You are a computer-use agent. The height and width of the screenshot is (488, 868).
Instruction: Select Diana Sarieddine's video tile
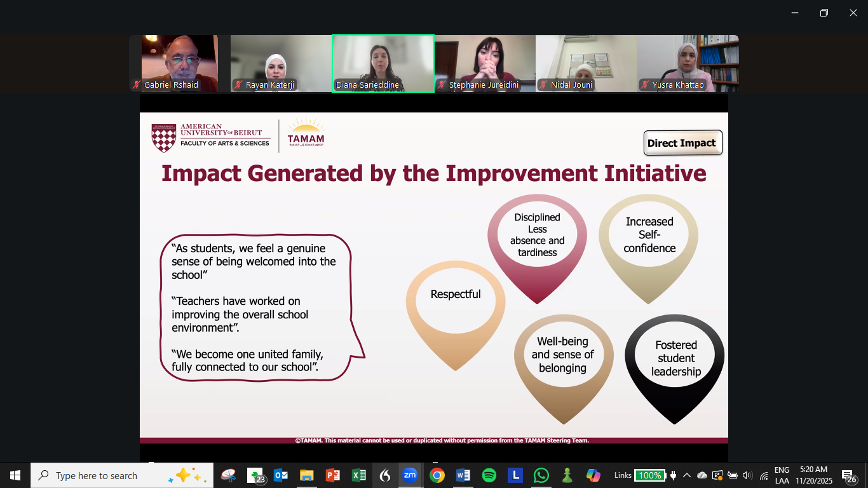click(x=383, y=64)
